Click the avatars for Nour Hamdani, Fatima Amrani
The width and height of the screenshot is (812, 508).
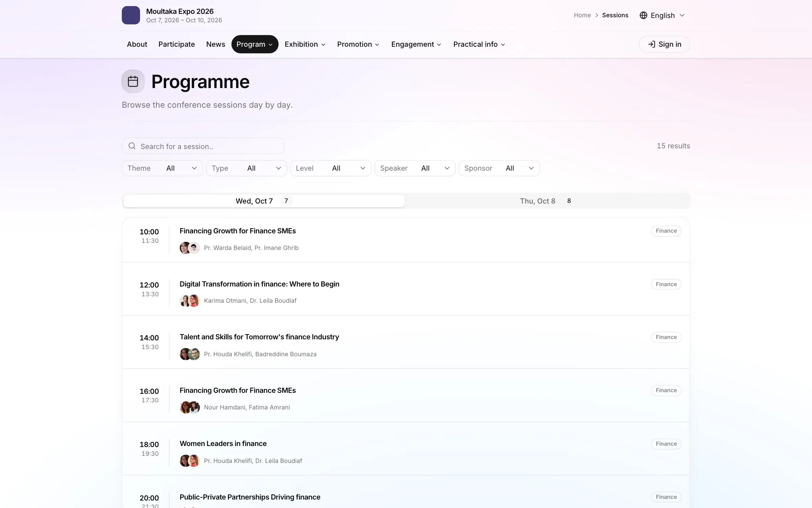189,407
